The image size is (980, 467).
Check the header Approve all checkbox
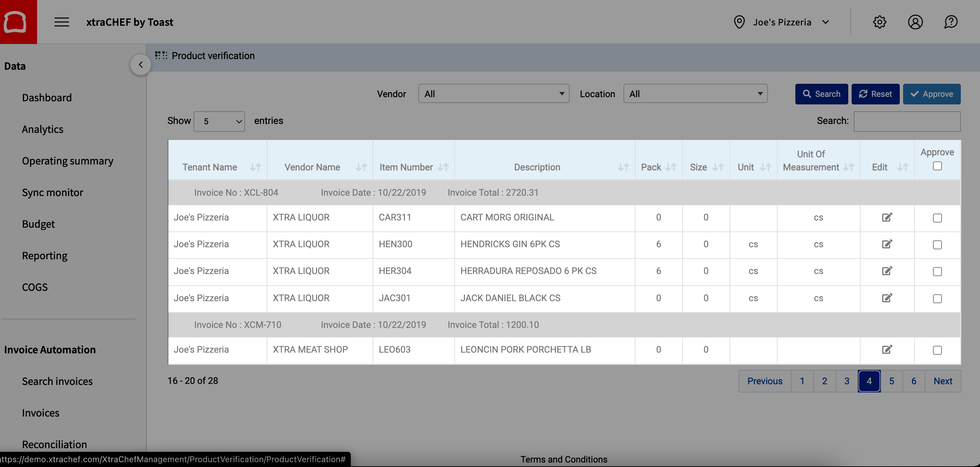tap(937, 166)
